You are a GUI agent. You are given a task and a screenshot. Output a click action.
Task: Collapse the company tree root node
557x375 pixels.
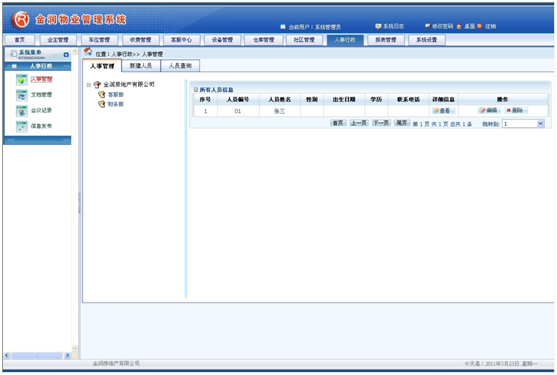point(89,85)
